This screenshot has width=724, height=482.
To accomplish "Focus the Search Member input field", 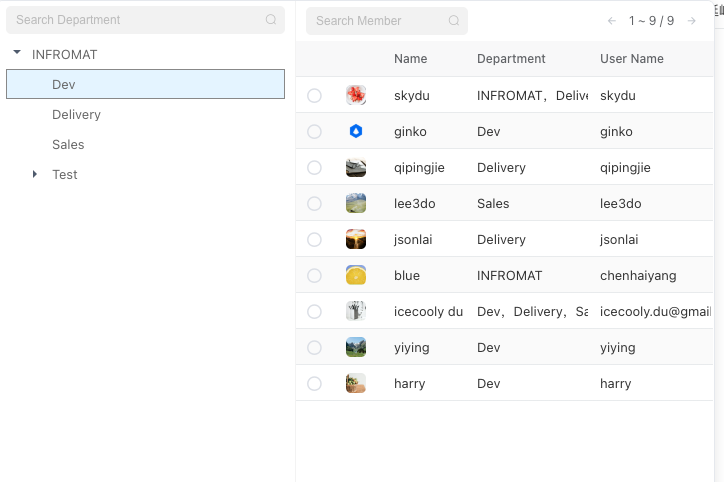I will (375, 21).
